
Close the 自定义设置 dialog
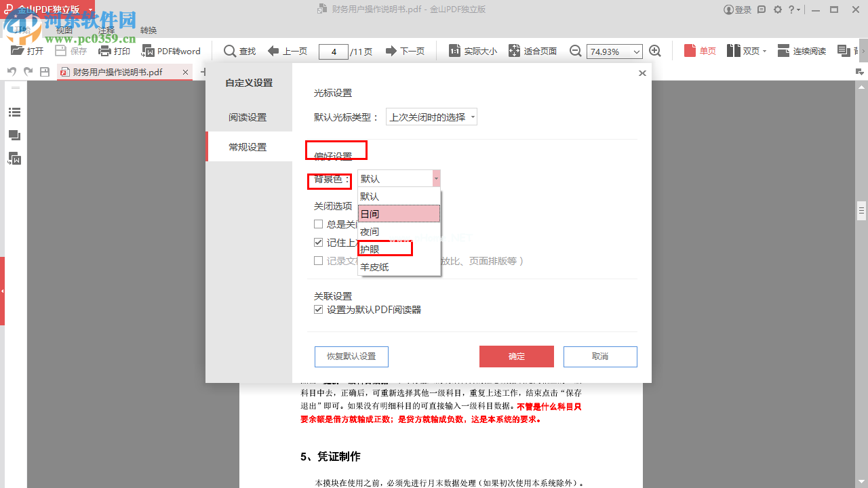642,73
